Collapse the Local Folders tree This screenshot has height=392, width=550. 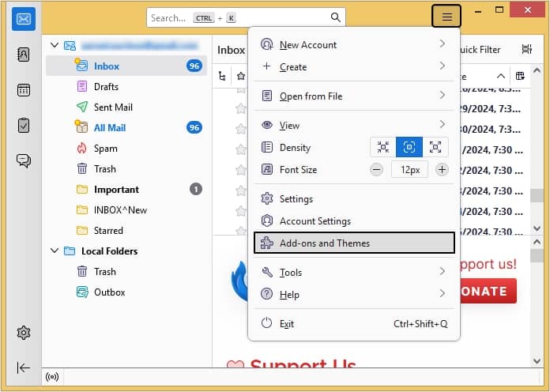point(55,251)
